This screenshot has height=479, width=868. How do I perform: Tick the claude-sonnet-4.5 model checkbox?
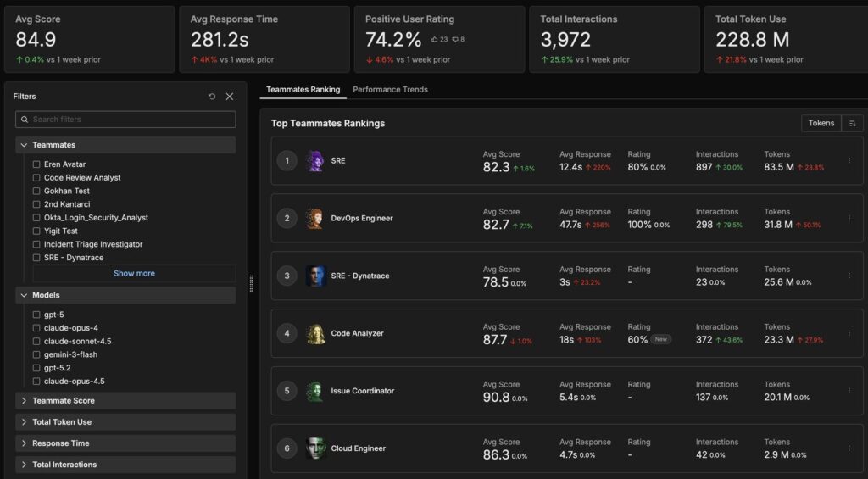pos(36,342)
